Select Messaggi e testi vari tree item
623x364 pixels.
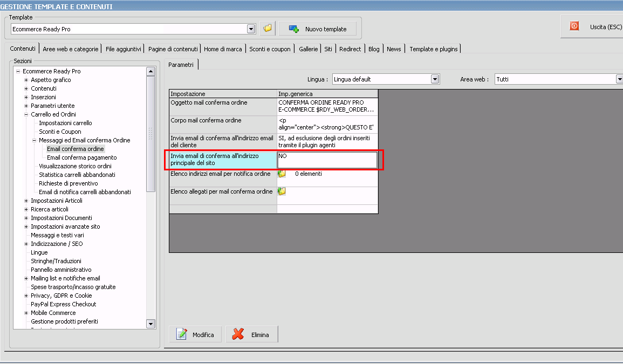[57, 235]
